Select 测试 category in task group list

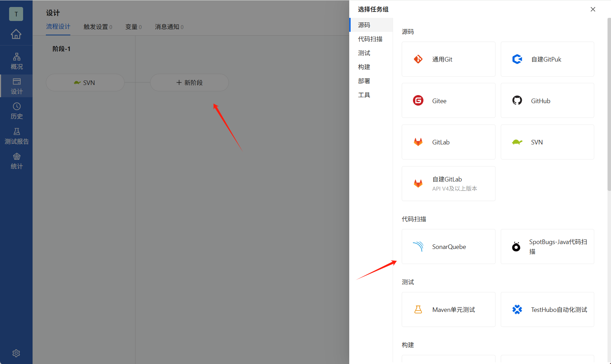tap(371, 53)
